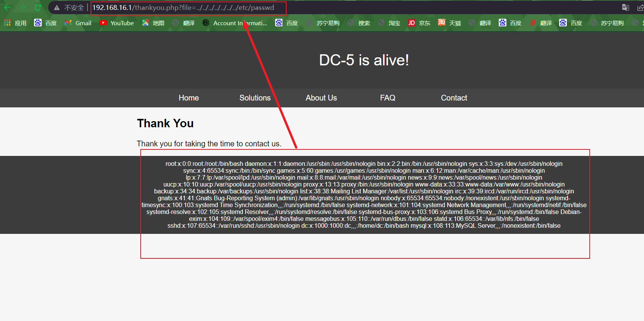Image resolution: width=644 pixels, height=321 pixels.
Task: Open the Account Informati... bookmark
Action: point(235,23)
